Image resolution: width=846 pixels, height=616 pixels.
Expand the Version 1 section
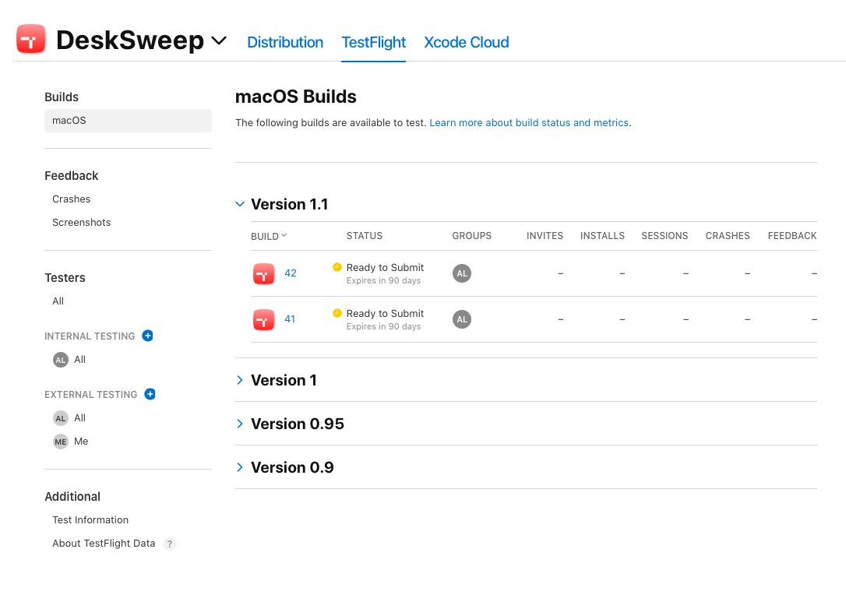coord(240,380)
